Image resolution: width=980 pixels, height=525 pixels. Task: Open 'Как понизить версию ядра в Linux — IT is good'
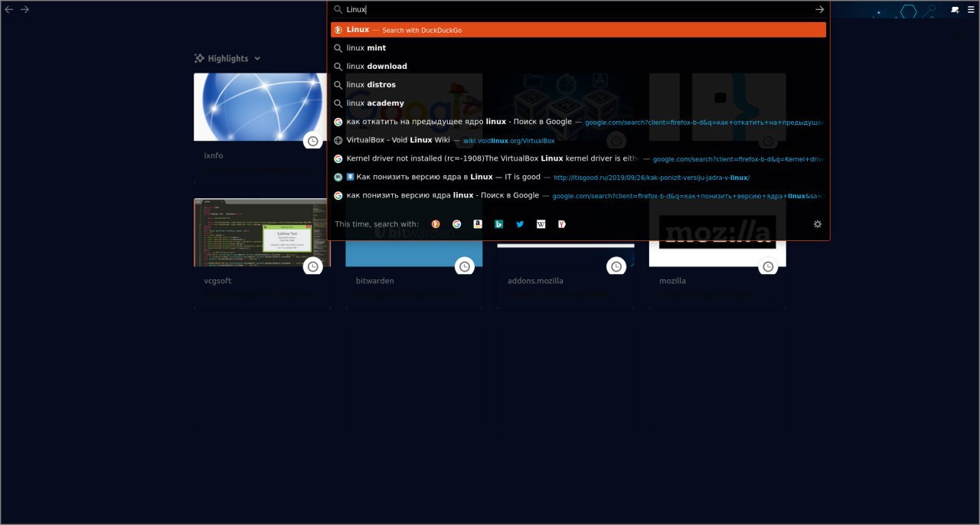coord(578,177)
